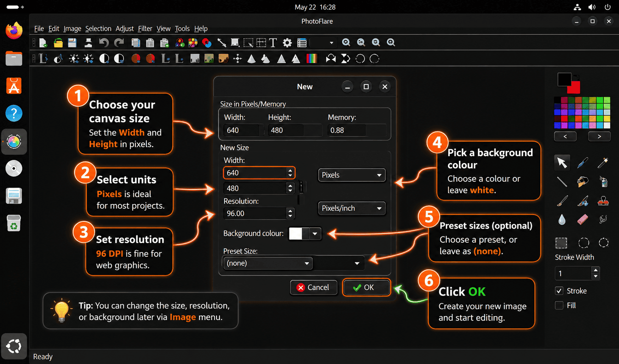Click the clock showing May 22 16:28
This screenshot has height=364, width=619.
point(315,7)
